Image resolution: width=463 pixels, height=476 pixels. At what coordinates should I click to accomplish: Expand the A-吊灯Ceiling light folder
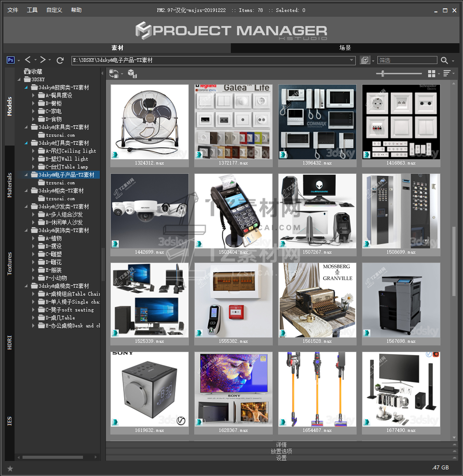34,151
